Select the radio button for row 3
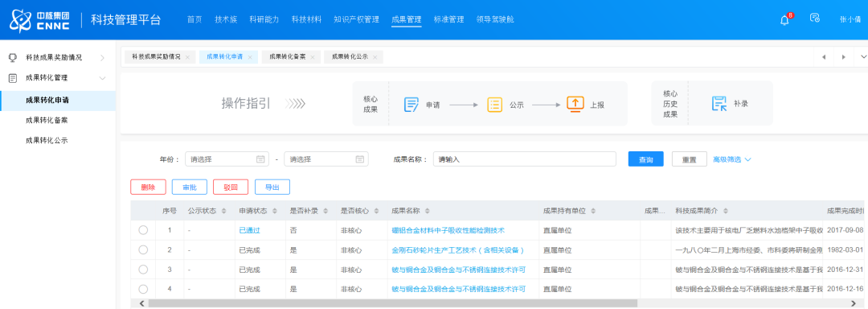Viewport: 868px width, 309px height. tap(143, 270)
